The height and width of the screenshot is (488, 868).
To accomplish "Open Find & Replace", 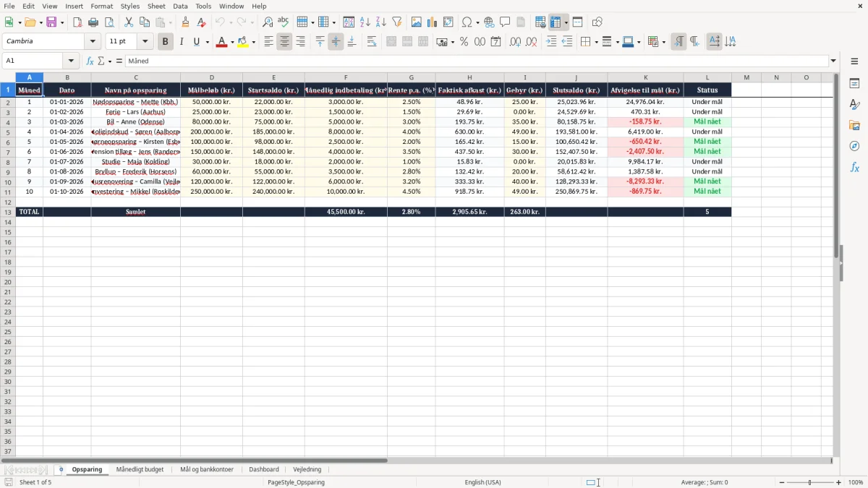I will pyautogui.click(x=268, y=22).
